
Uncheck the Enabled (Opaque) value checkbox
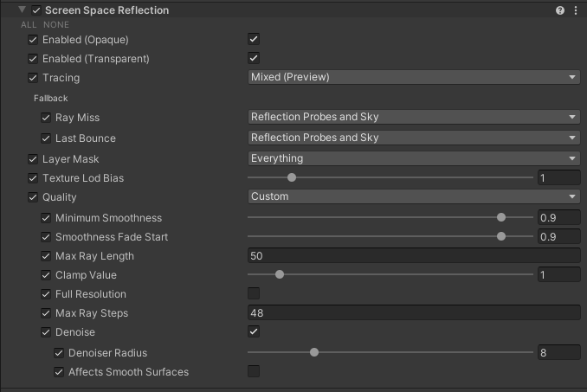[254, 40]
